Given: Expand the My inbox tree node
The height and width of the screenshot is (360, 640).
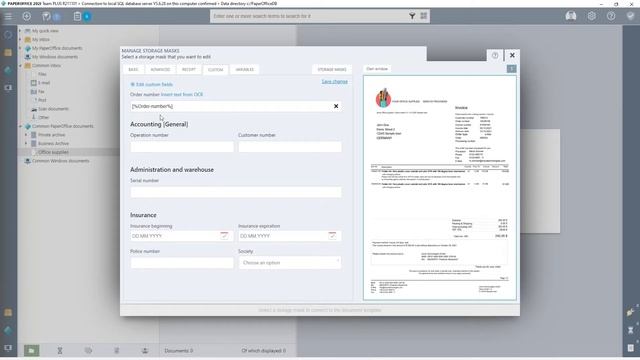Looking at the screenshot, I should pos(20,40).
